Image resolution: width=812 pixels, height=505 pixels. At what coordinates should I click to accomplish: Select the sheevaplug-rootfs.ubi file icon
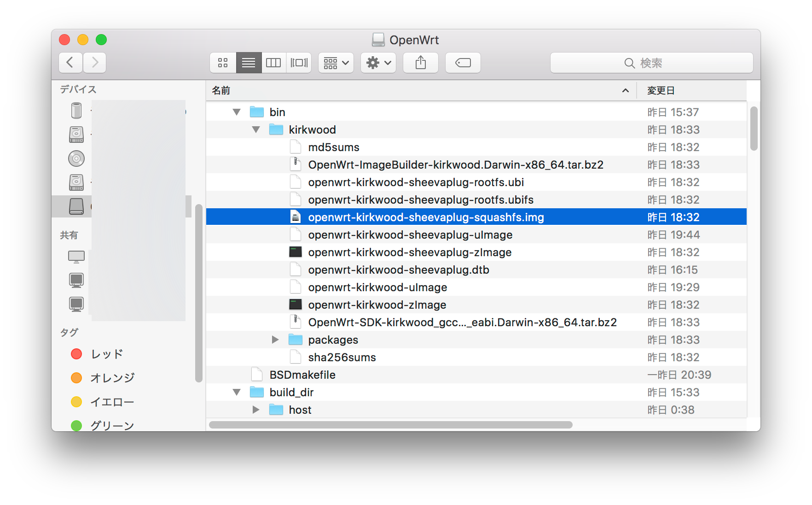296,182
